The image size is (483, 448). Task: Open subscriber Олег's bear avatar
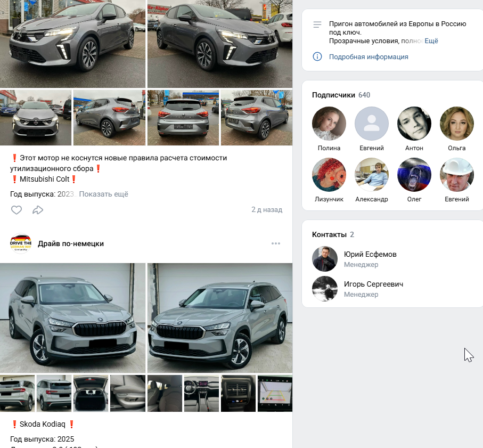(414, 175)
